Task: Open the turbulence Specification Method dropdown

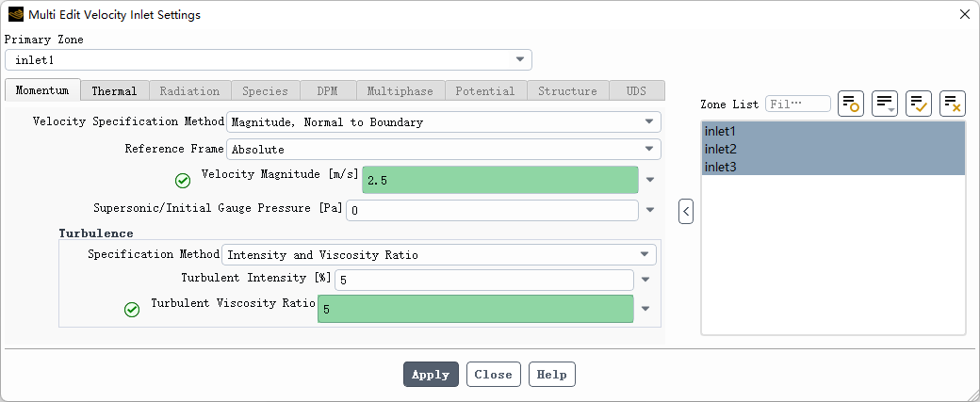Action: [645, 254]
